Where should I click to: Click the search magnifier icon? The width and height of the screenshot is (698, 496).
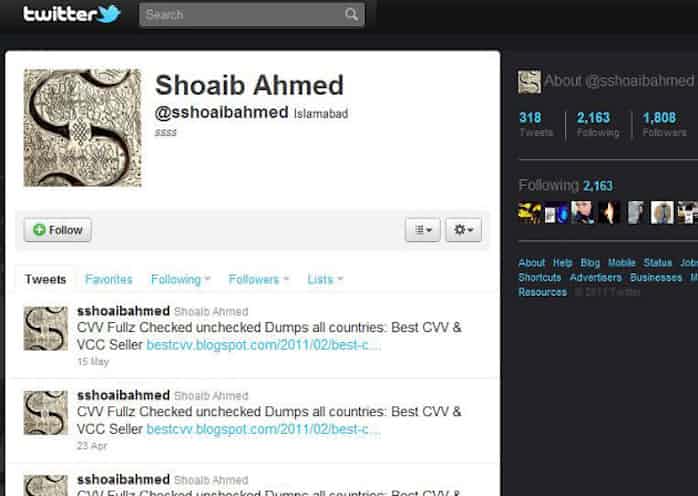pos(351,15)
